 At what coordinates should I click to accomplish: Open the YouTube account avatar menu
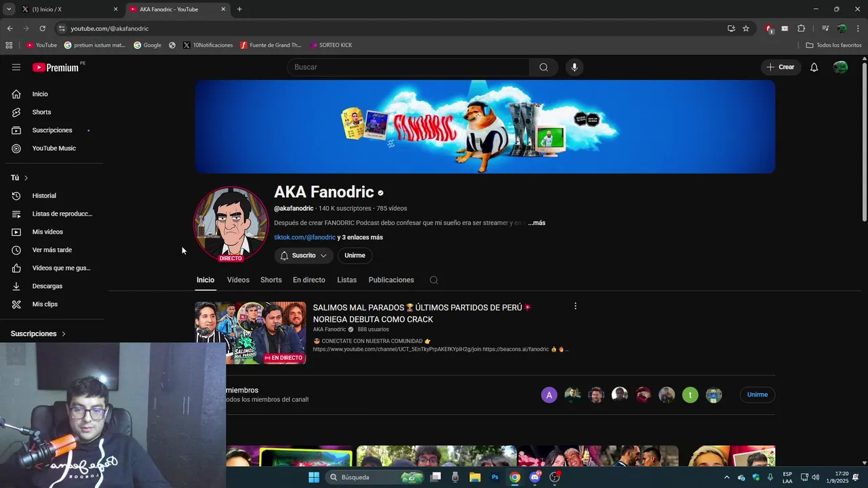click(x=840, y=67)
